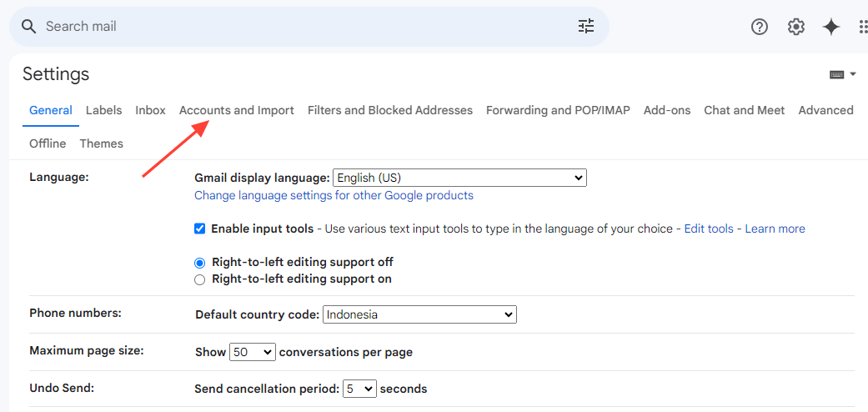Screen dimensions: 868x412
Task: Open the Gemini sparkle icon
Action: coord(831,26)
